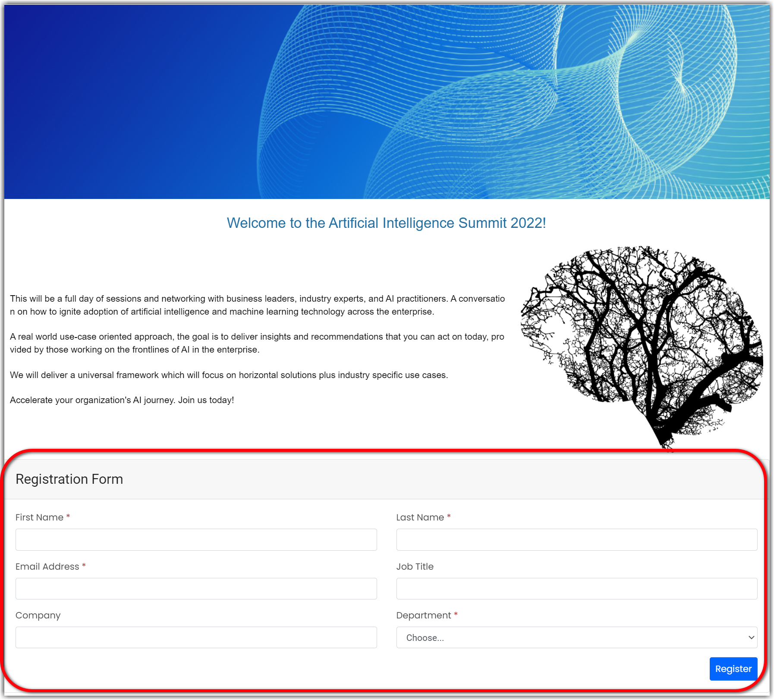
Task: Click the Company field label
Action: [x=38, y=615]
